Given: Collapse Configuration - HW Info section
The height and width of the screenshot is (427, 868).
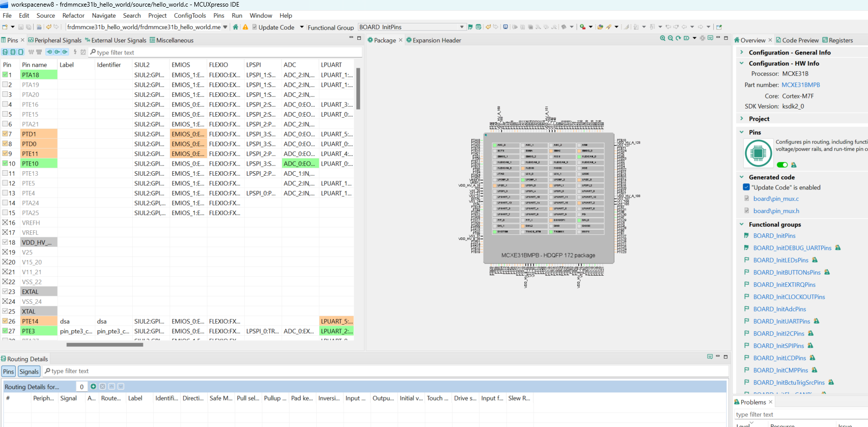Looking at the screenshot, I should point(742,63).
